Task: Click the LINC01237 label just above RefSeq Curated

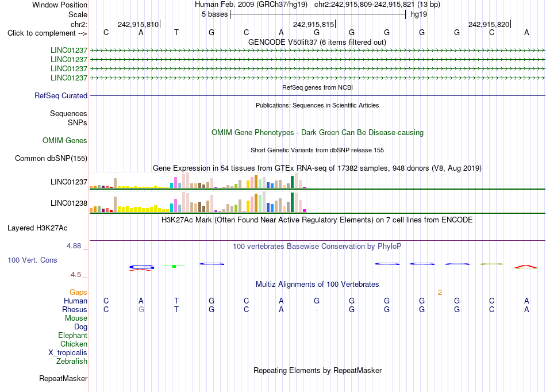Action: coord(69,78)
